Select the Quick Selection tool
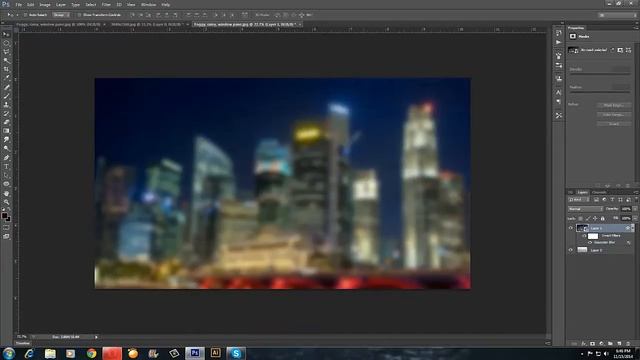Screen dimensions: 640x360 [6, 60]
